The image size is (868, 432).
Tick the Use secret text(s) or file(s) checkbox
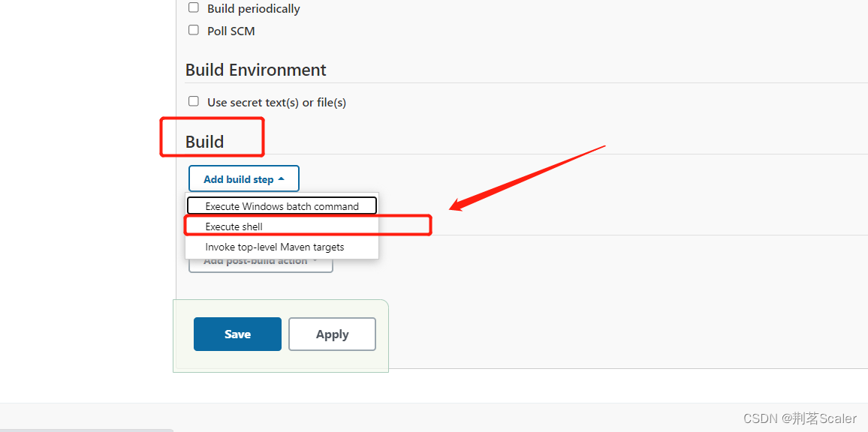point(194,101)
